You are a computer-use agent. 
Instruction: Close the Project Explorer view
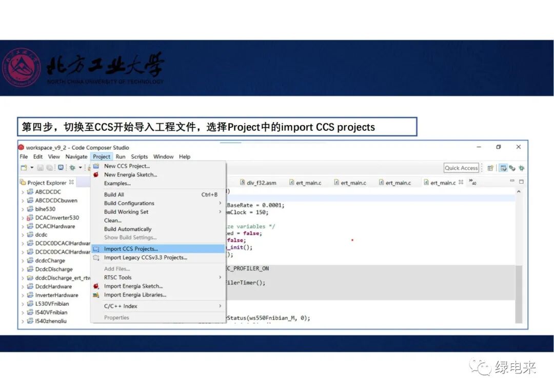click(71, 182)
